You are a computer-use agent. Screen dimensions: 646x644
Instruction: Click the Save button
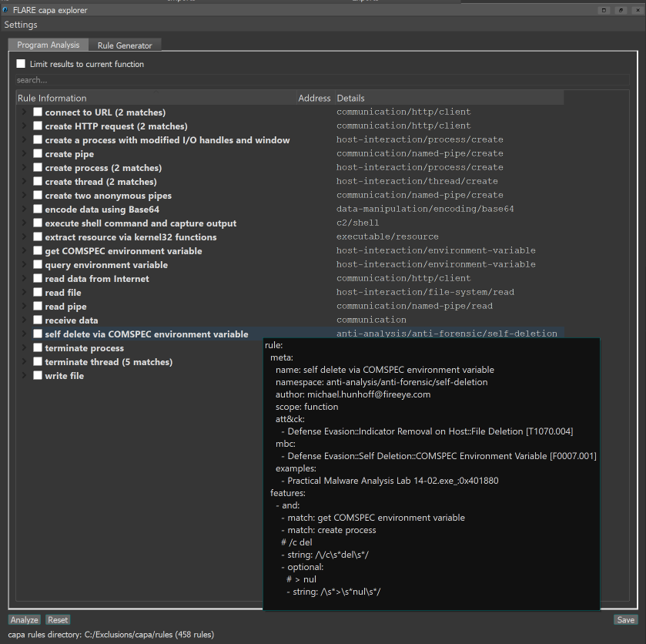(625, 619)
